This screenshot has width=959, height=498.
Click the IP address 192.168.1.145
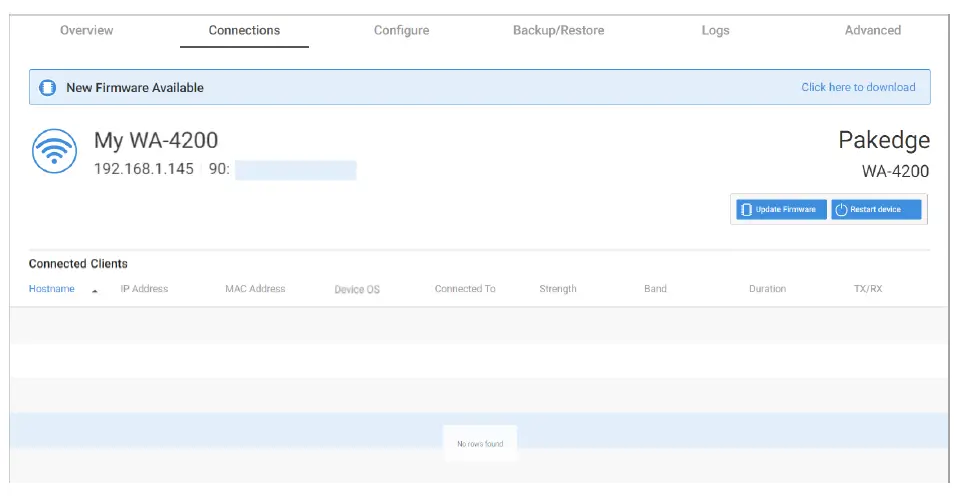pos(144,169)
